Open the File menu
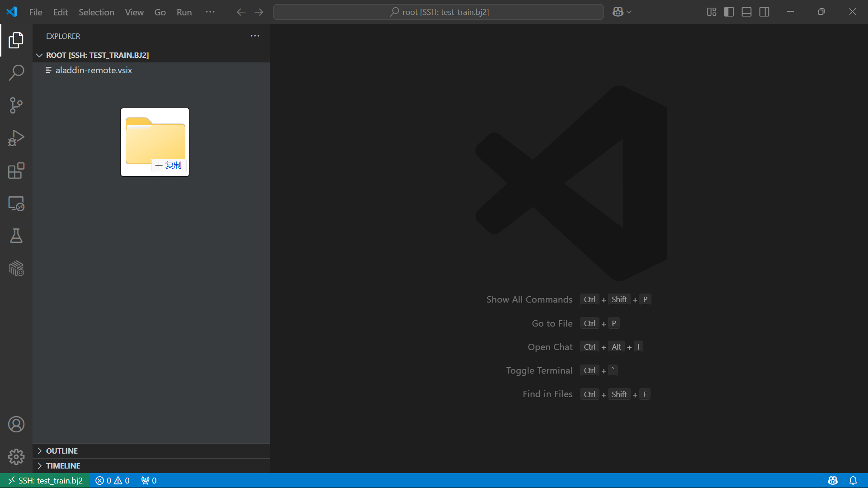This screenshot has height=488, width=868. 35,12
